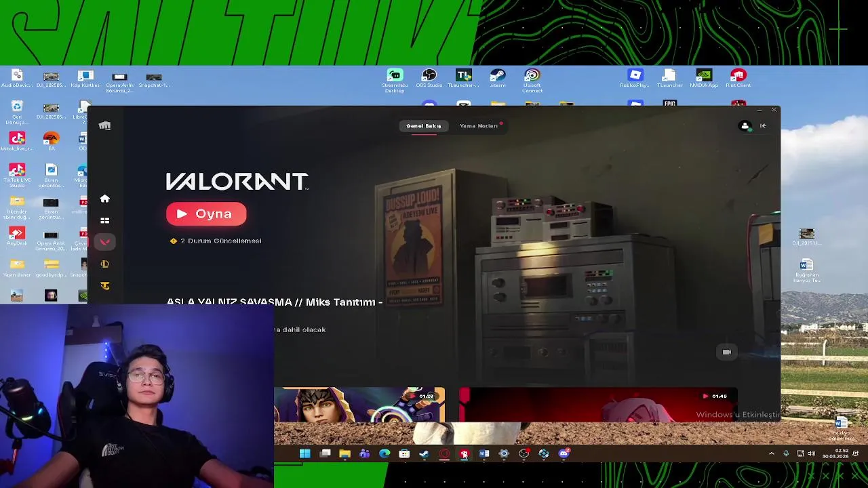Click the microphone icon in the system tray
This screenshot has width=868, height=488.
[x=786, y=453]
